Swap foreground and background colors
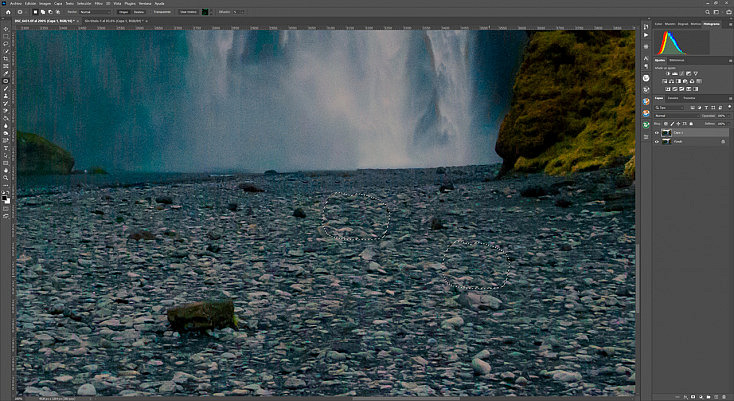 pyautogui.click(x=8, y=192)
